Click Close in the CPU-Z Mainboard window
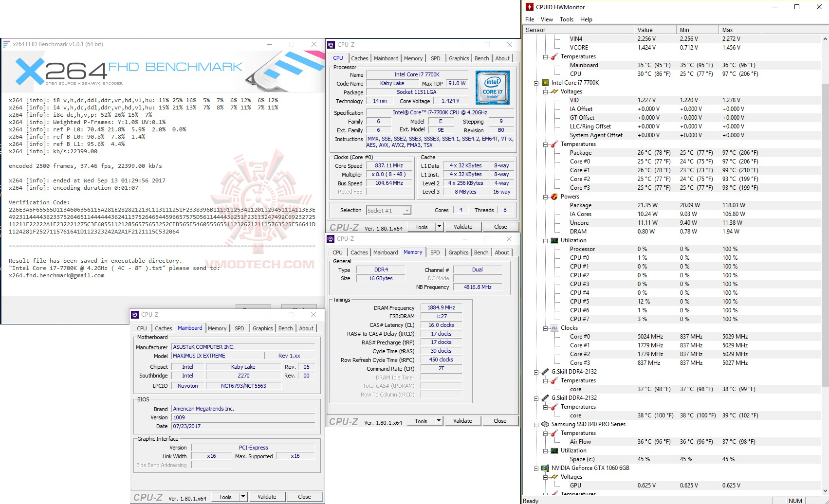 click(x=305, y=496)
